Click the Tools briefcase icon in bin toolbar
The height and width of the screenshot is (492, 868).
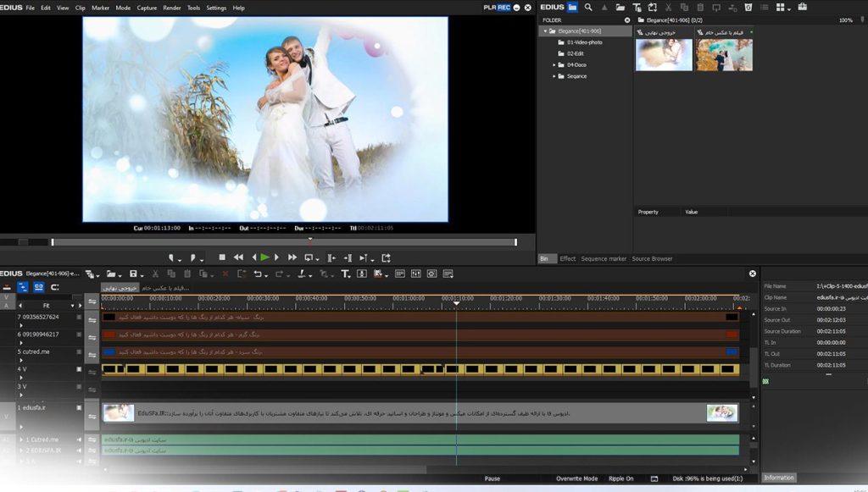(x=802, y=7)
